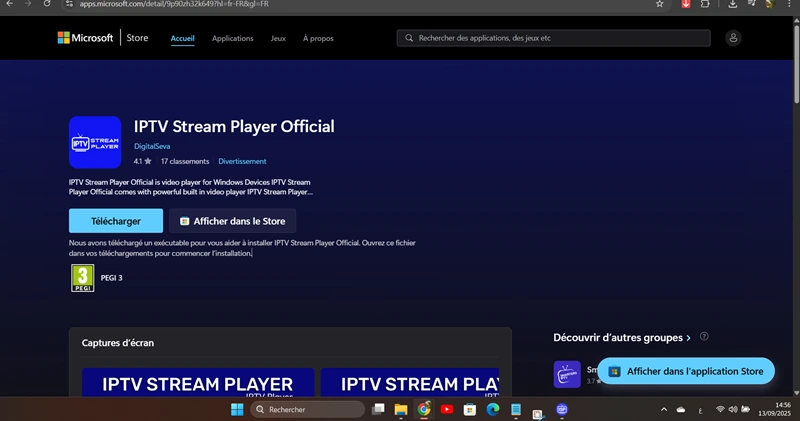Click the taskbar Rechercher search box
The height and width of the screenshot is (421, 800).
[308, 409]
